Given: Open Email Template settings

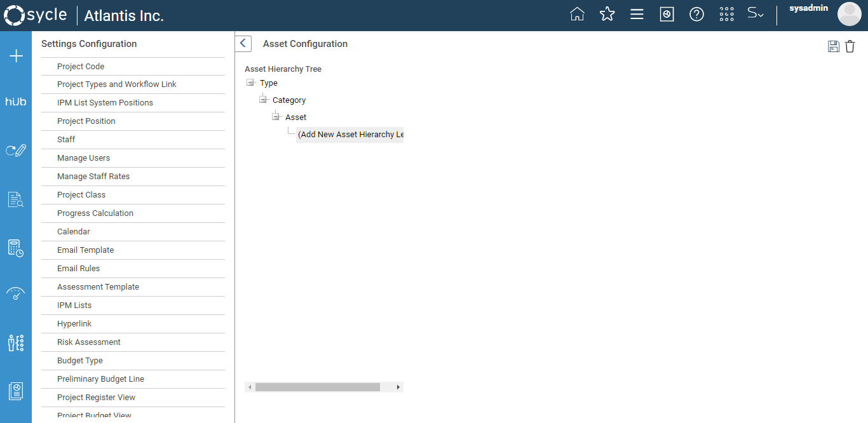Looking at the screenshot, I should tap(133, 250).
